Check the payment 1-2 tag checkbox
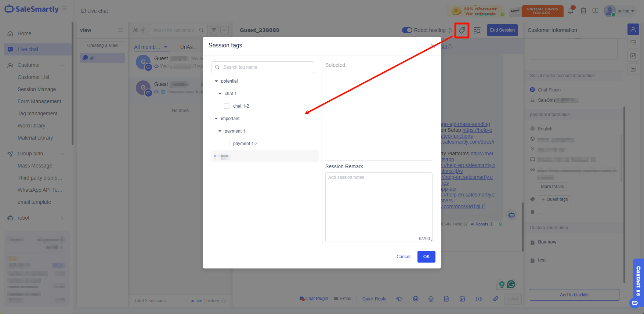The image size is (644, 314). pyautogui.click(x=227, y=144)
